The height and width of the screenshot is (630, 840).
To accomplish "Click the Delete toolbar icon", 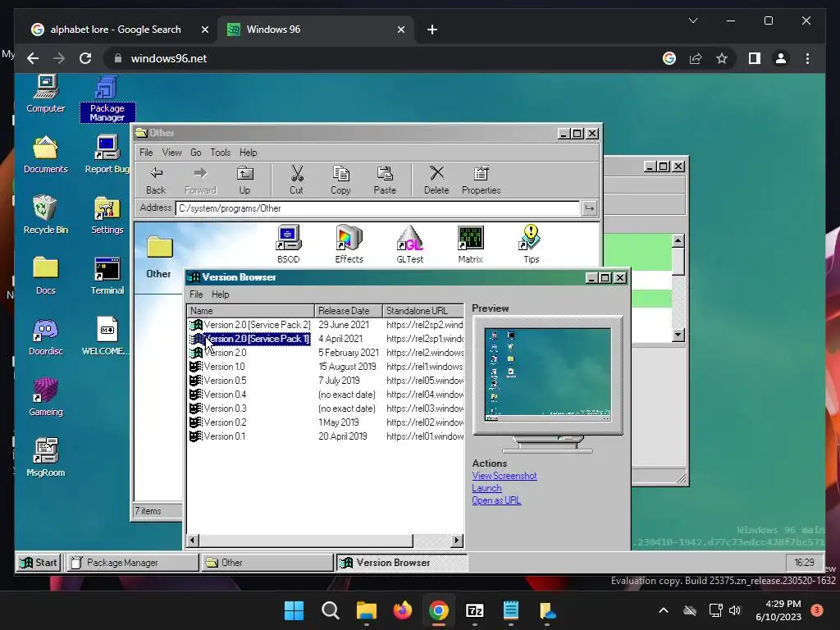I will pyautogui.click(x=436, y=180).
